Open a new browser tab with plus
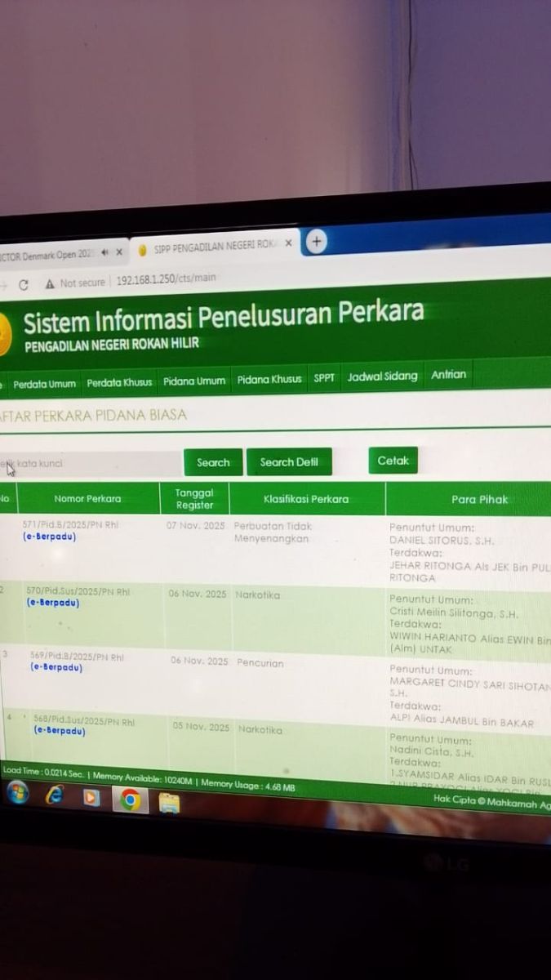 [315, 241]
